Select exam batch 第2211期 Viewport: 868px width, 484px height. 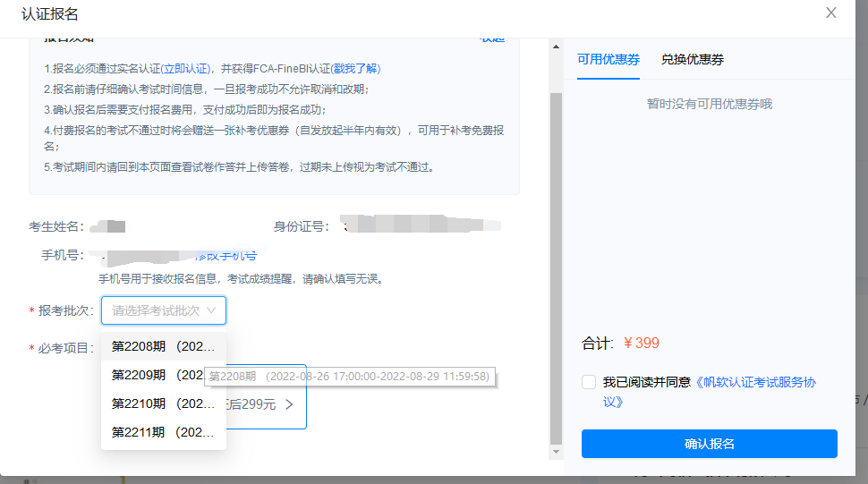pyautogui.click(x=163, y=432)
